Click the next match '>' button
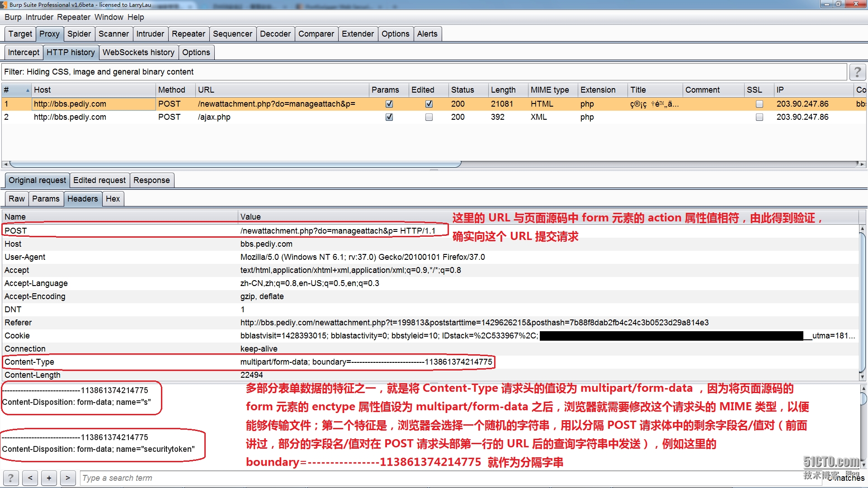The width and height of the screenshot is (868, 488). pos(68,478)
